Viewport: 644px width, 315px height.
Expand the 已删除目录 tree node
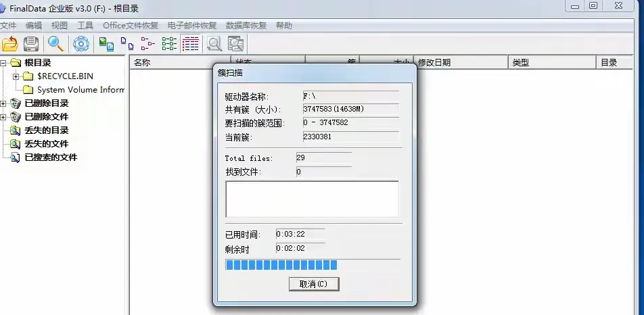(3, 104)
